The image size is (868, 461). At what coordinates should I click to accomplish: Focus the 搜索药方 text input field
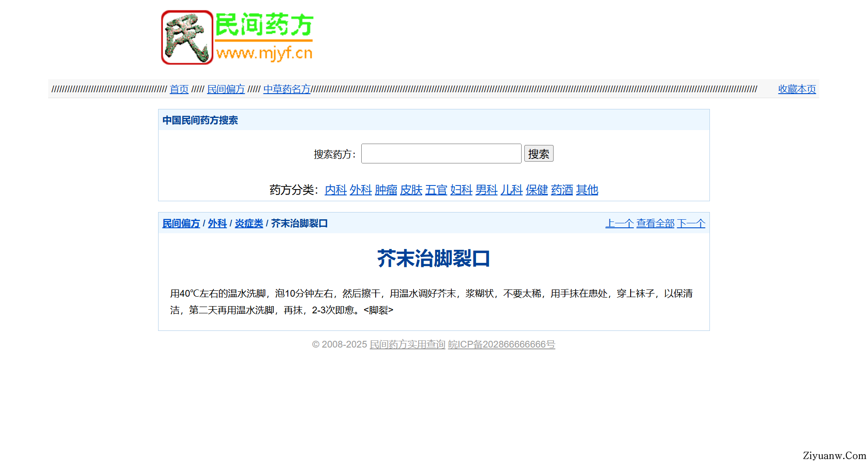[441, 154]
